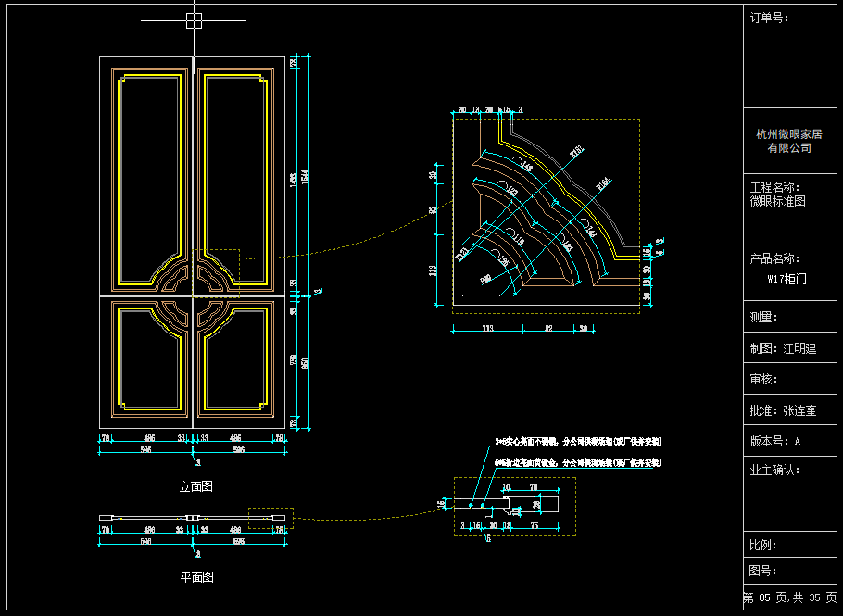843x616 pixels.
Task: Click the door edge section detail drawing
Action: tap(514, 507)
